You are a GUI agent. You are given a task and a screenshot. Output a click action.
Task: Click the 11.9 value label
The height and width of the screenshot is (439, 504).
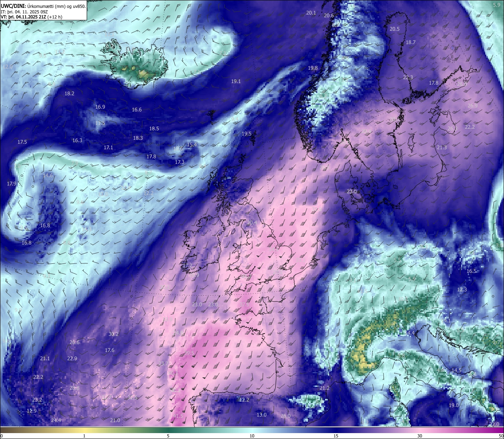point(31,411)
